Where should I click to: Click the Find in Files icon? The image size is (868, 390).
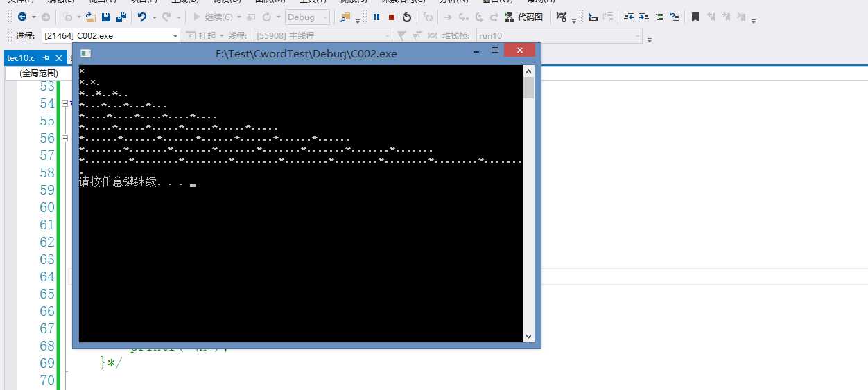point(345,17)
